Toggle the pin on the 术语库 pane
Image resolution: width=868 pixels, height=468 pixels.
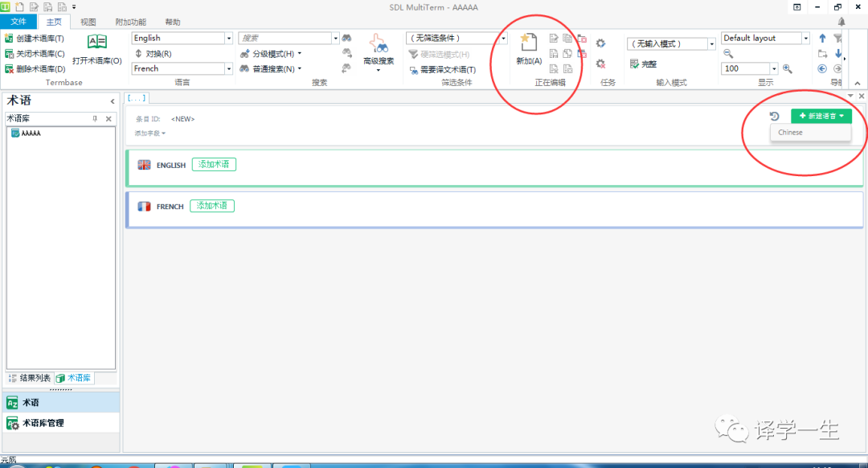tap(95, 118)
